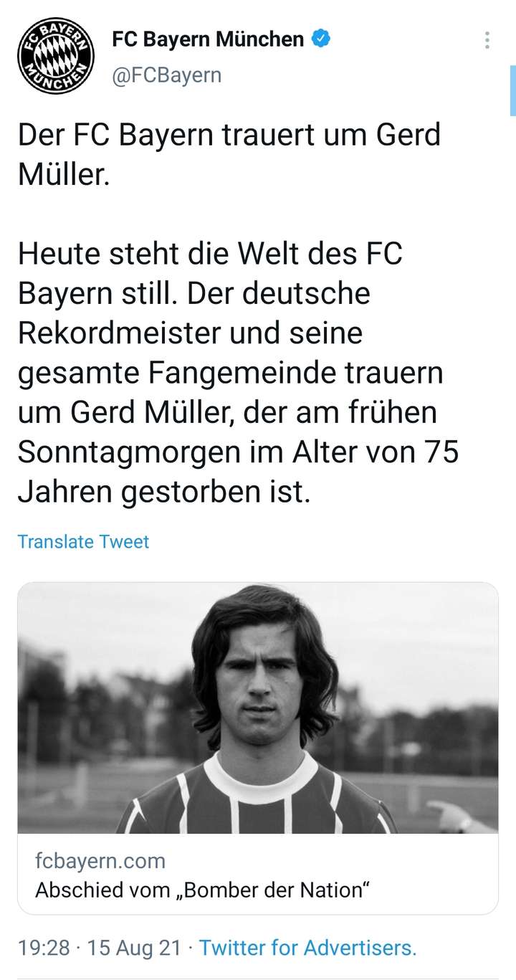This screenshot has width=516, height=980.
Task: Open the FC Bayern München display name
Action: coord(208,39)
